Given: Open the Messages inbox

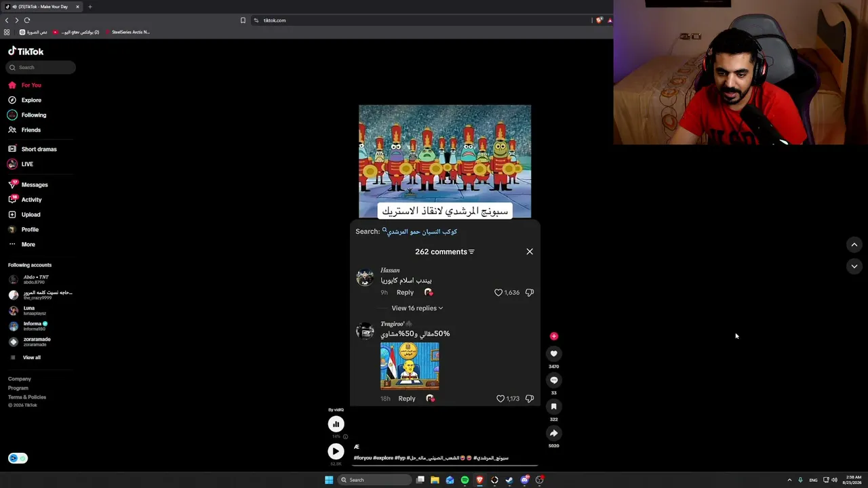Looking at the screenshot, I should [28, 184].
